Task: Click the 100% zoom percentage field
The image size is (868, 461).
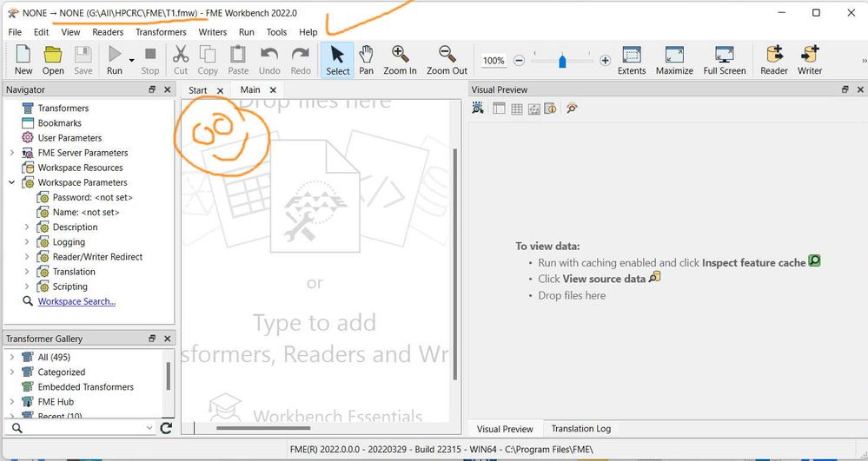Action: [494, 60]
